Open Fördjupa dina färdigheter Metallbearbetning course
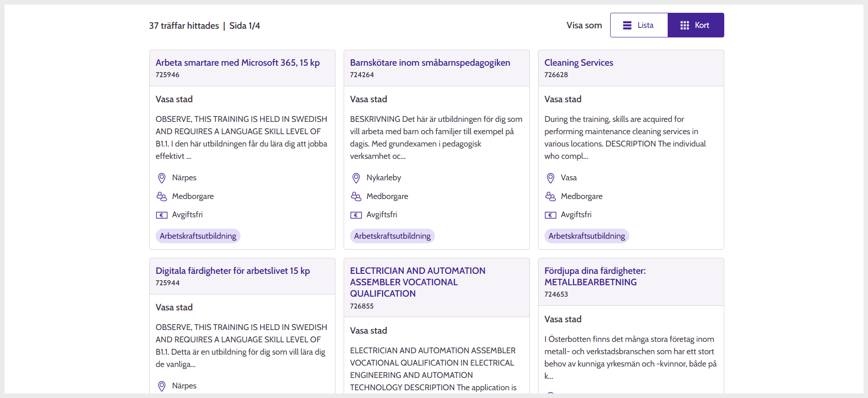 point(595,276)
